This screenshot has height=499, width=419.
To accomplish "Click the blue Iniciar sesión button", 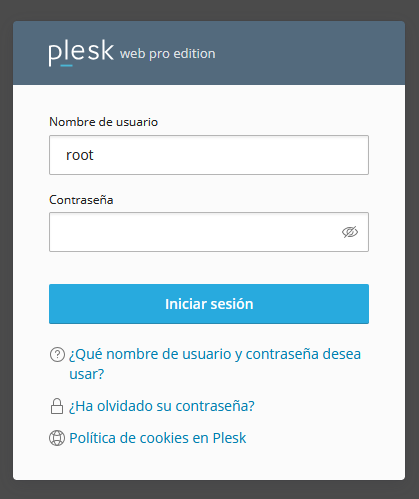I will click(209, 304).
